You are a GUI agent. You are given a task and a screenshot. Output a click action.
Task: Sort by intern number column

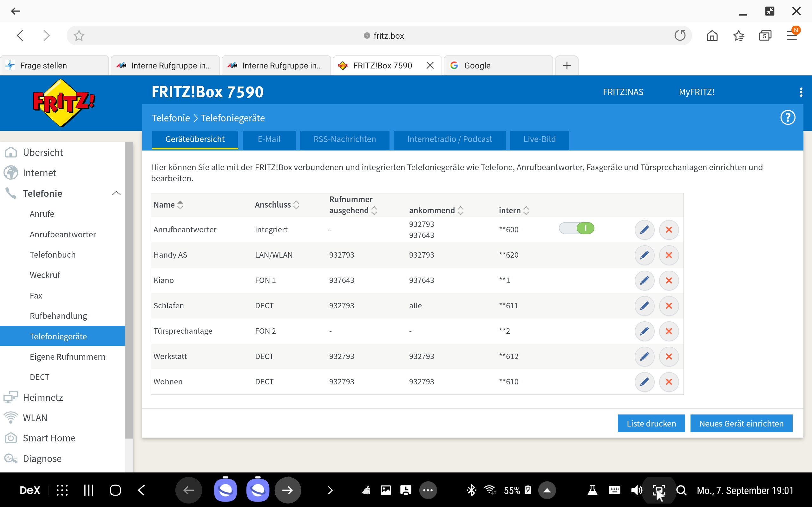[x=514, y=210]
